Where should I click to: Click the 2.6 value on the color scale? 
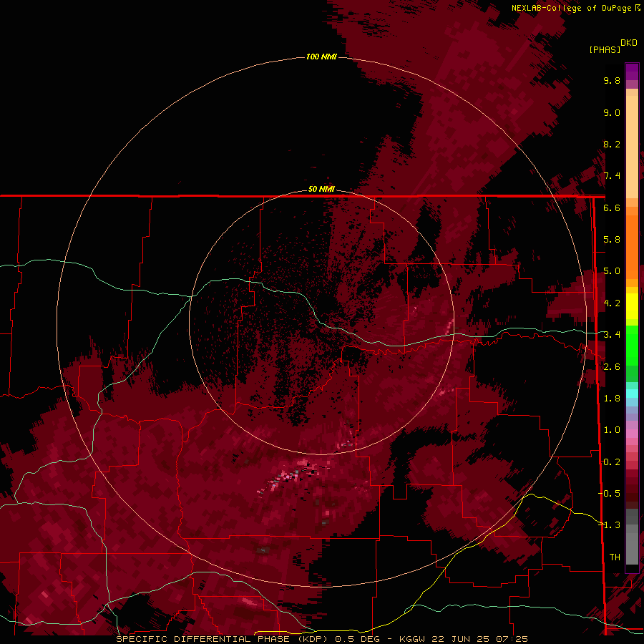pyautogui.click(x=612, y=367)
